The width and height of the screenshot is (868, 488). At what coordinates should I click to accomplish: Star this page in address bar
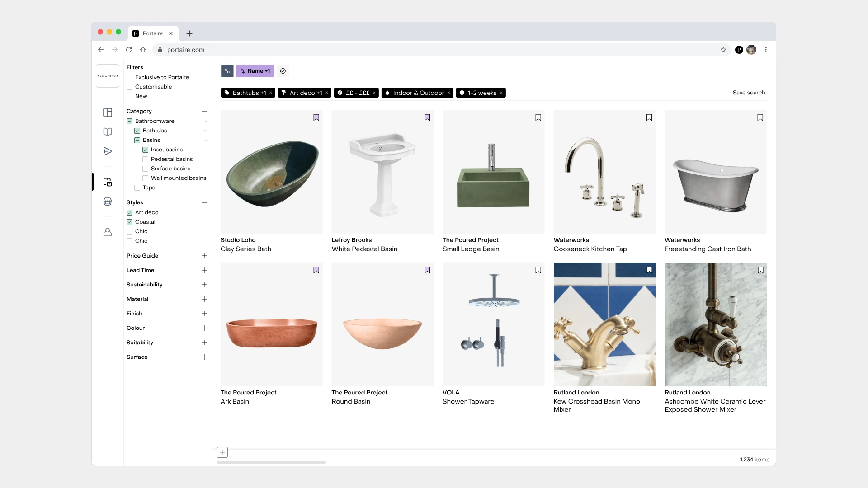point(723,50)
